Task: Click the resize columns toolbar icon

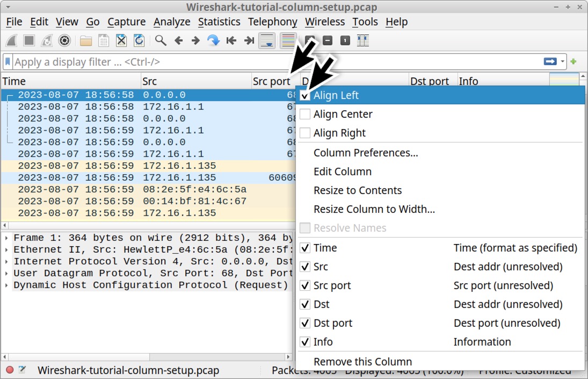Action: 363,40
